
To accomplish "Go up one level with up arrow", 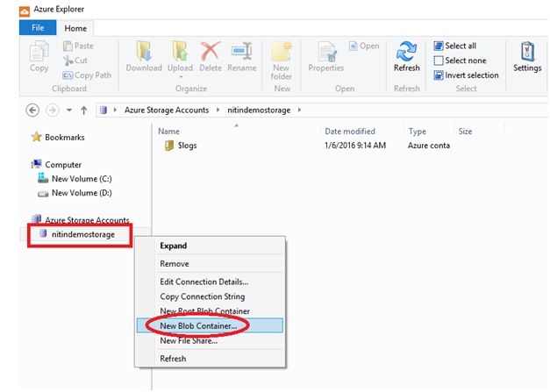I will tap(84, 110).
